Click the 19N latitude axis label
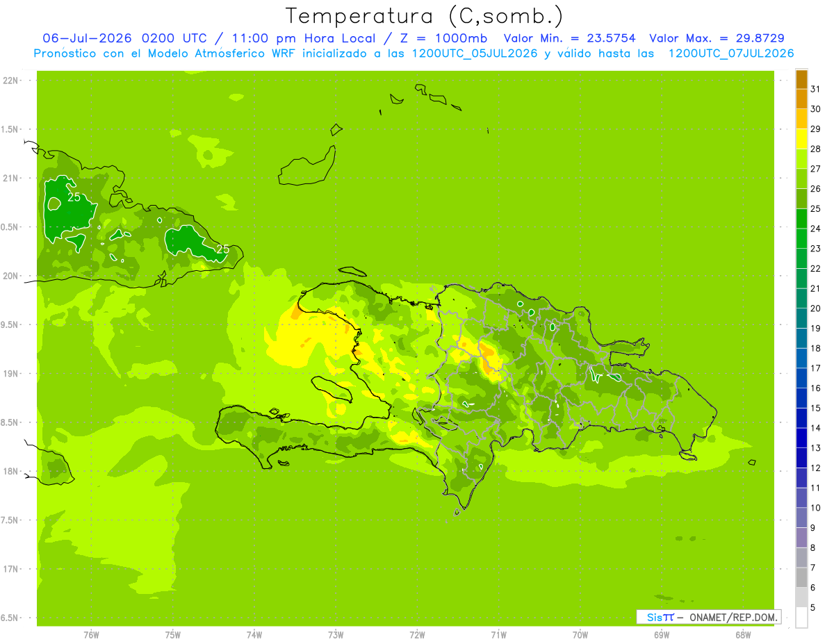 coord(10,374)
